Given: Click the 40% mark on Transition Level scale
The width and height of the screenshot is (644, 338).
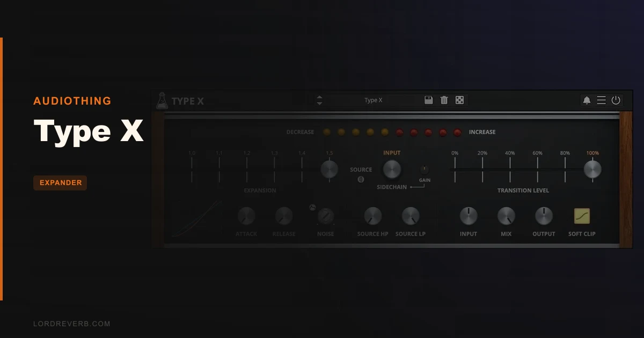Looking at the screenshot, I should click(510, 153).
